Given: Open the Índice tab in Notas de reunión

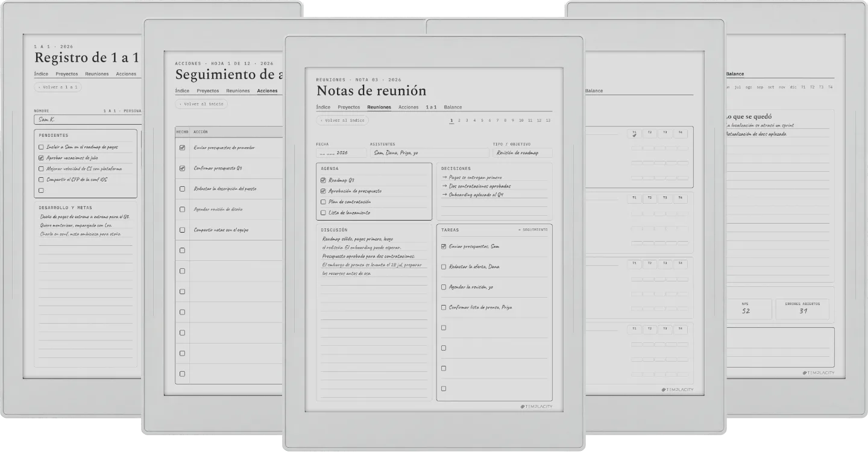Looking at the screenshot, I should click(x=323, y=107).
